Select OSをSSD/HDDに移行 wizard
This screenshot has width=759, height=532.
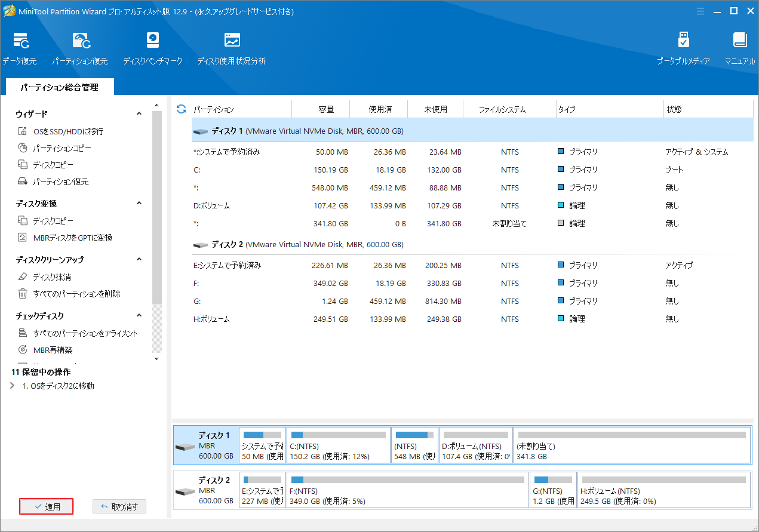pyautogui.click(x=68, y=131)
